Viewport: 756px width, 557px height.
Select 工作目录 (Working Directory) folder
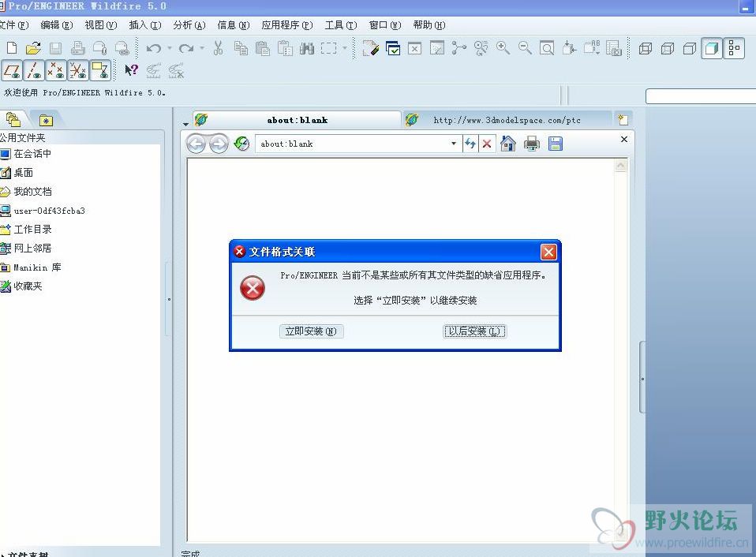[x=26, y=230]
